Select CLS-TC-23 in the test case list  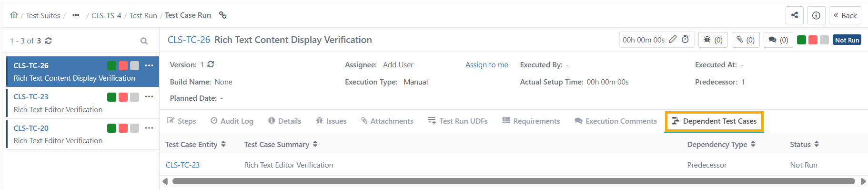[83, 103]
